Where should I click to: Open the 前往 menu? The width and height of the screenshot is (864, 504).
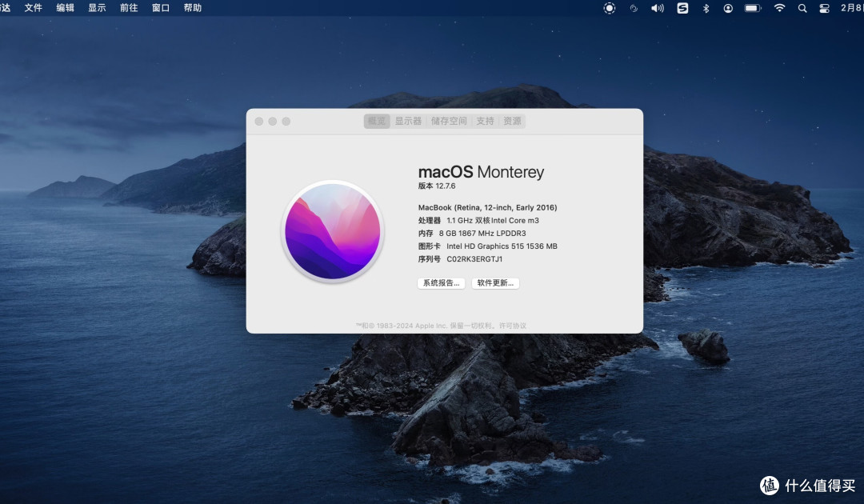(x=129, y=8)
